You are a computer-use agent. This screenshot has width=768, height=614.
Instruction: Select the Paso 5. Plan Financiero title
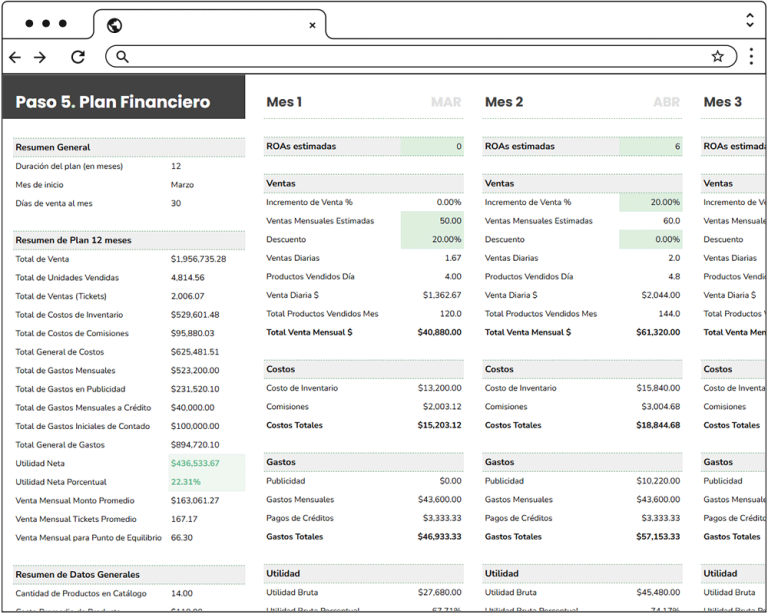(113, 102)
